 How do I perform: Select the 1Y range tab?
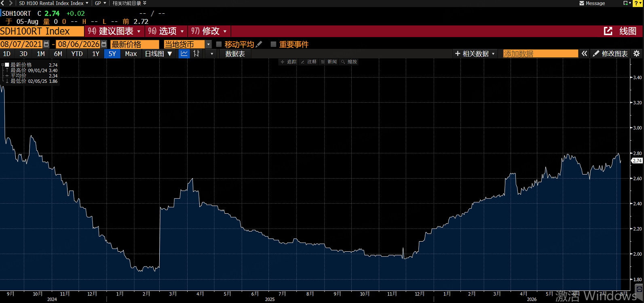pyautogui.click(x=95, y=54)
